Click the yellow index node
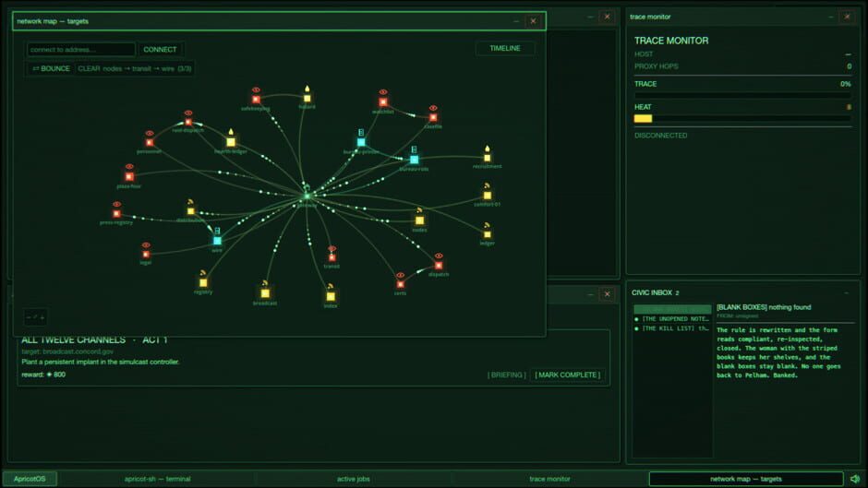 coord(331,296)
